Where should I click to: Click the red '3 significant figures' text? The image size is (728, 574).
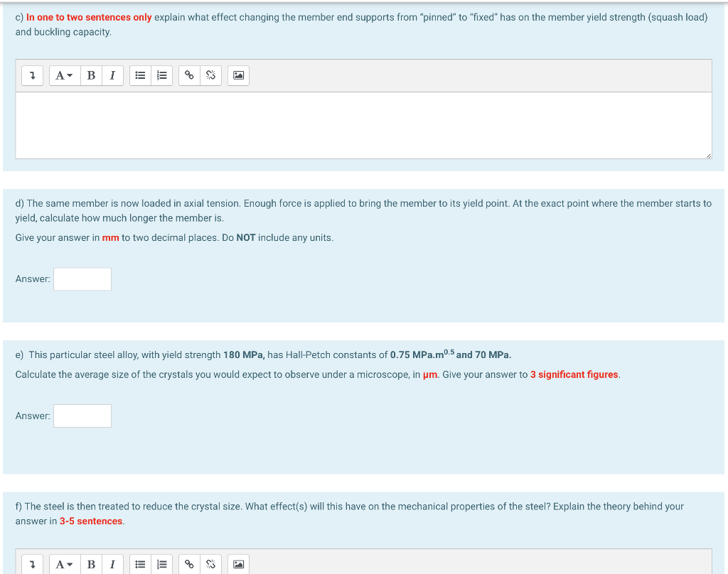click(x=574, y=374)
